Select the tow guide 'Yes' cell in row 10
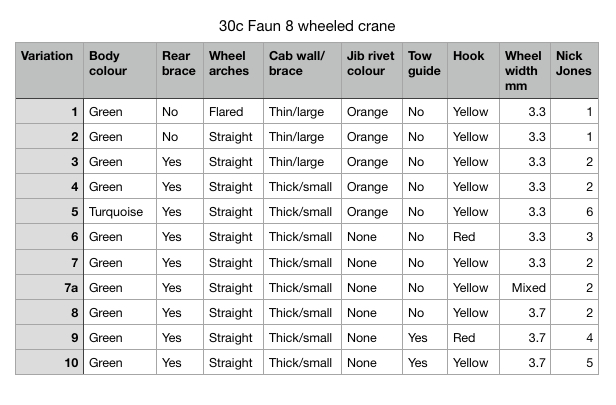Image resolution: width=616 pixels, height=405 pixels. click(425, 362)
